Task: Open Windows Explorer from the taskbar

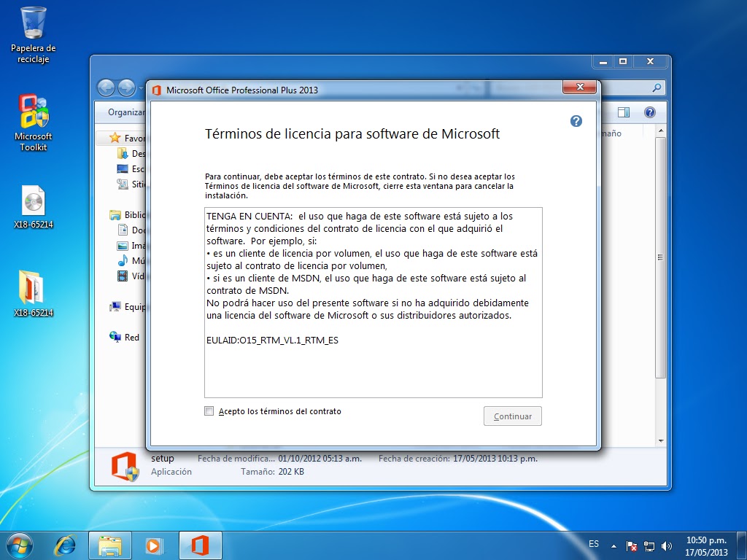Action: (109, 545)
